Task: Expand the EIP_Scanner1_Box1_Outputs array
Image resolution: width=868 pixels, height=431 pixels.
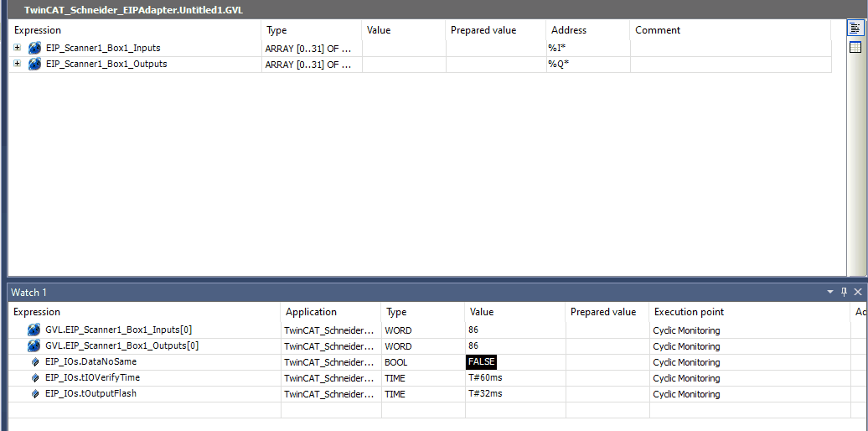Action: click(17, 64)
